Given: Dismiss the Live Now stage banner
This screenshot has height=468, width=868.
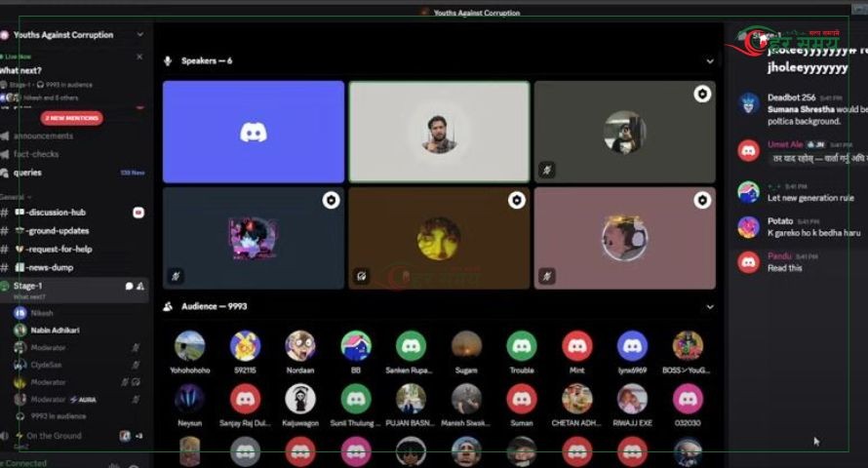Looking at the screenshot, I should (139, 57).
